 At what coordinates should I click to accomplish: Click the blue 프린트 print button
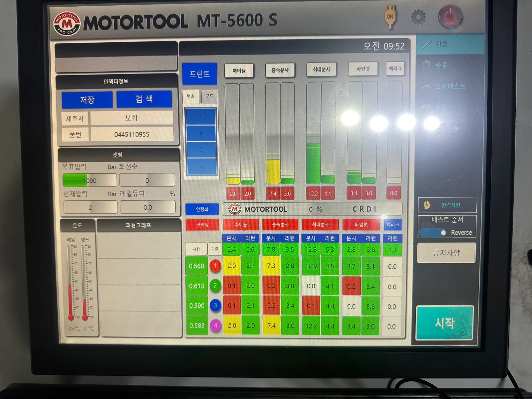click(x=199, y=74)
